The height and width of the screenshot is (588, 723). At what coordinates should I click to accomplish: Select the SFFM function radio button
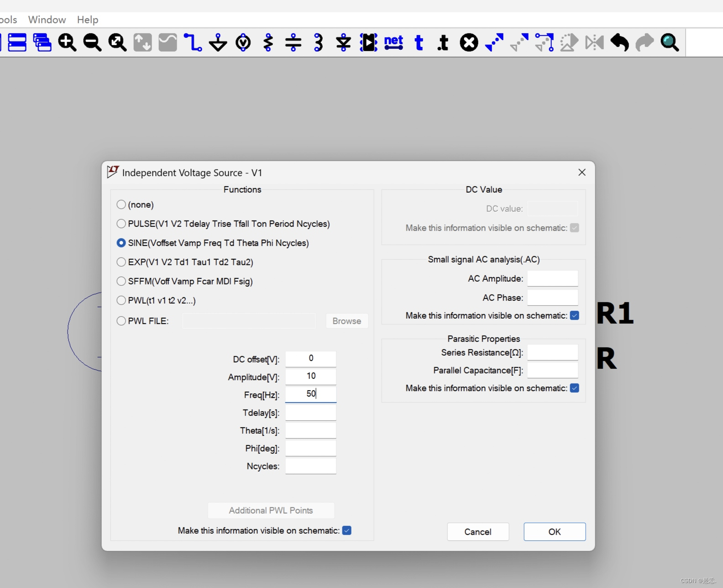[121, 281]
